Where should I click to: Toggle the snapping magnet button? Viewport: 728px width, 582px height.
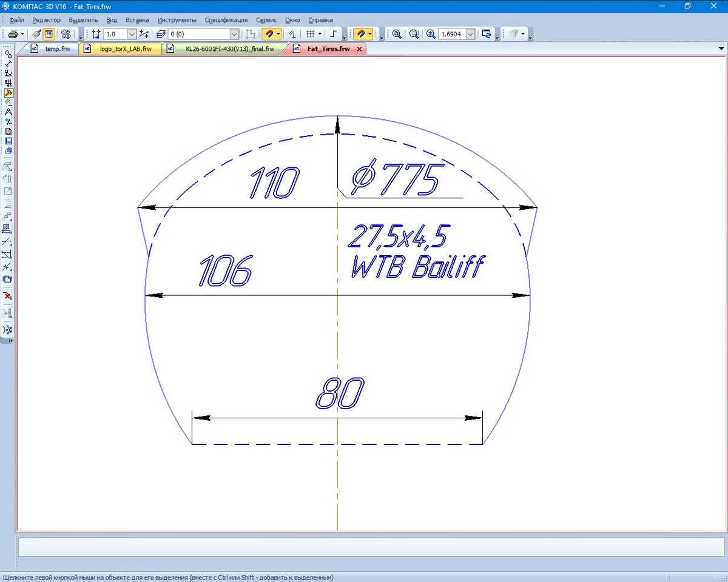[269, 35]
